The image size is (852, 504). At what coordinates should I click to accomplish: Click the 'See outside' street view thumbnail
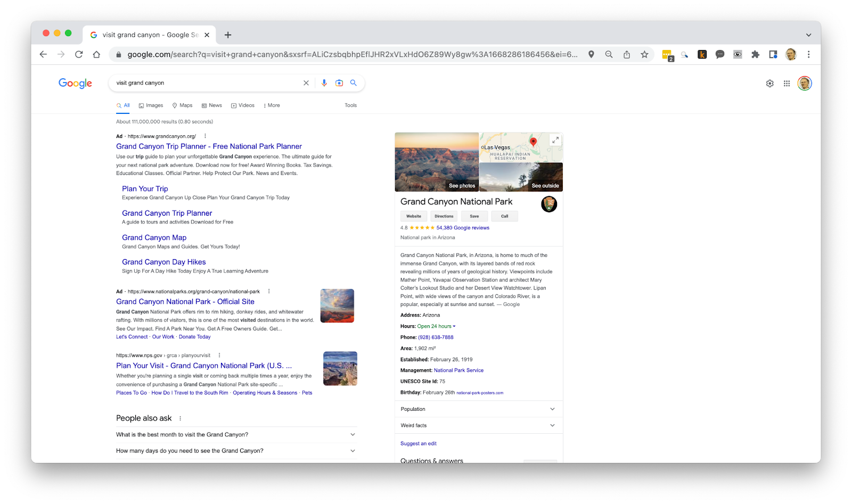[521, 177]
